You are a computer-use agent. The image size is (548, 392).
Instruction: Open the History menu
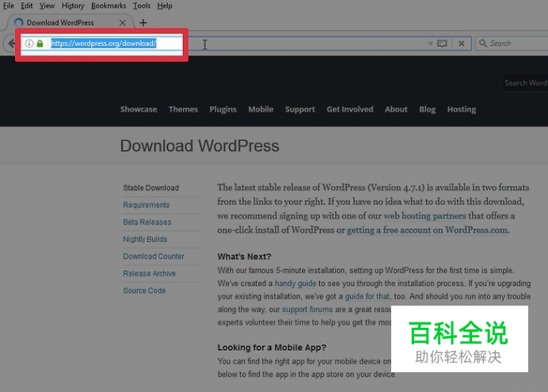point(73,6)
